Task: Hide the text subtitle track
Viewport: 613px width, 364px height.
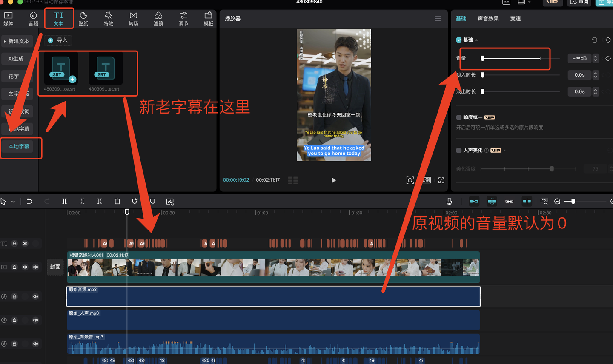Action: pyautogui.click(x=25, y=243)
